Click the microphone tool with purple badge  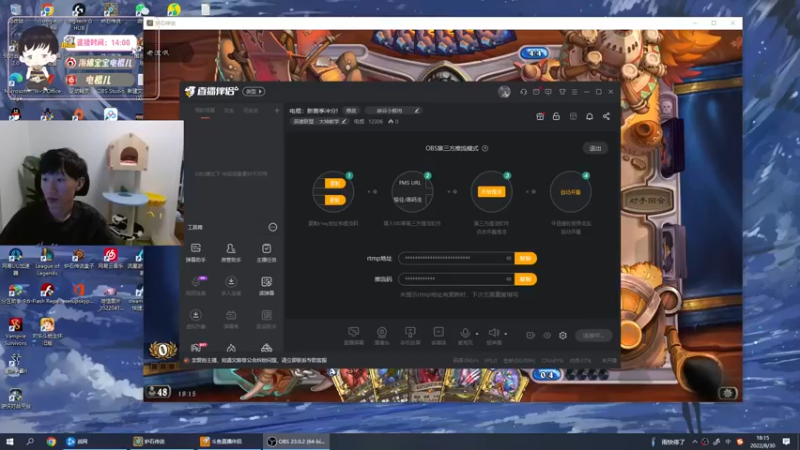(196, 286)
